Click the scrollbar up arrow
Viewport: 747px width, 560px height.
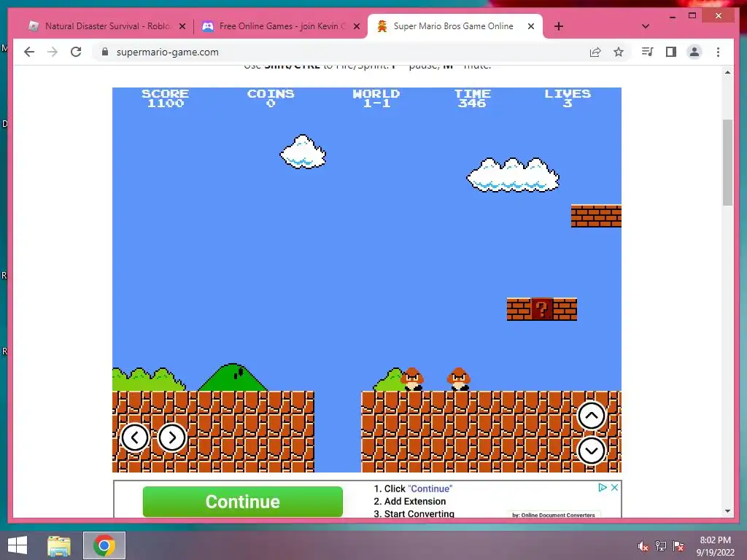(727, 72)
